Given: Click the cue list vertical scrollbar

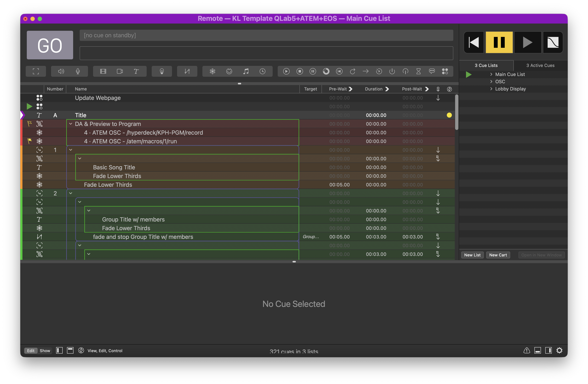Looking at the screenshot, I should pos(457,112).
